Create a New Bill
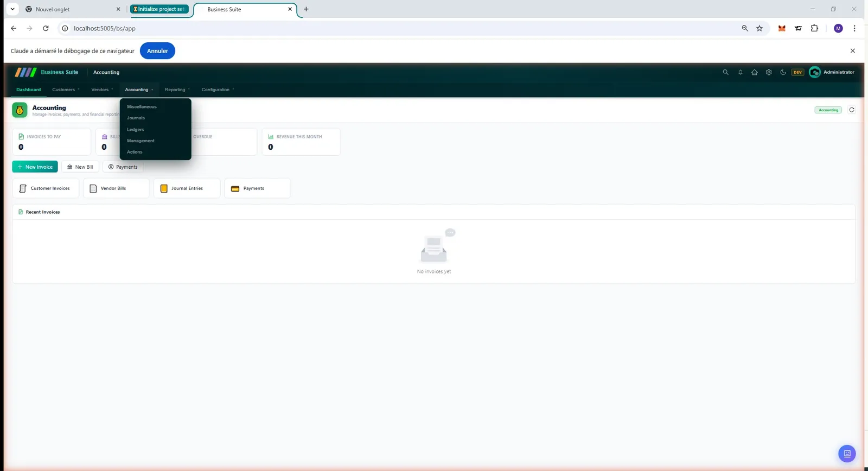 (x=80, y=167)
